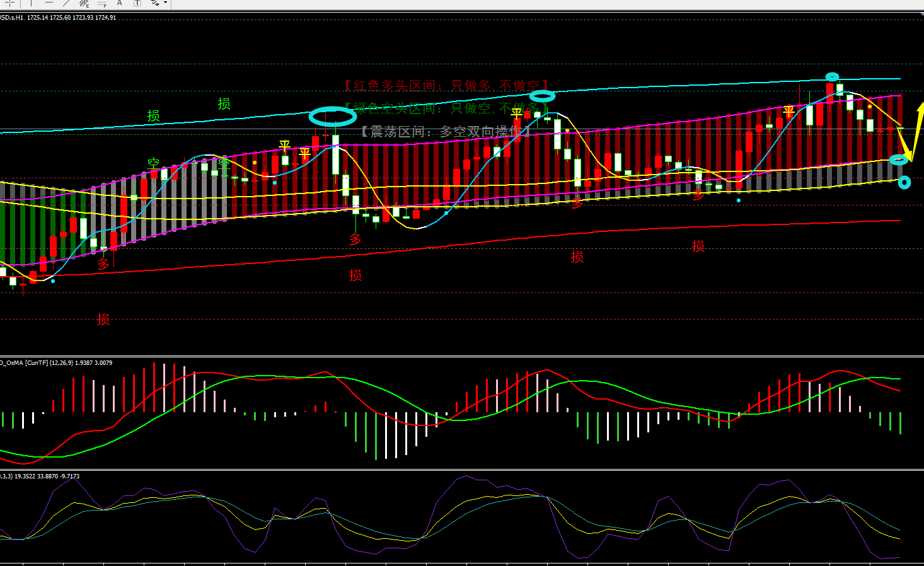Pick the trendline drawing tool
The image size is (924, 566).
coord(66,3)
